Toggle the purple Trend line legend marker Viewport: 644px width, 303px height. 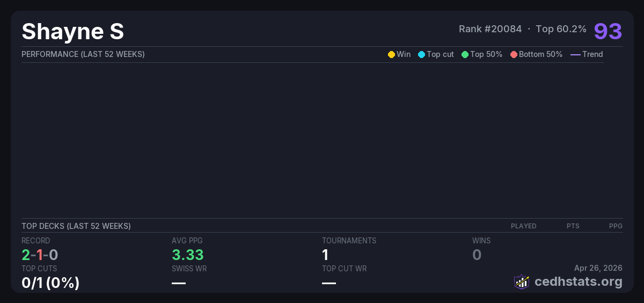pyautogui.click(x=575, y=54)
